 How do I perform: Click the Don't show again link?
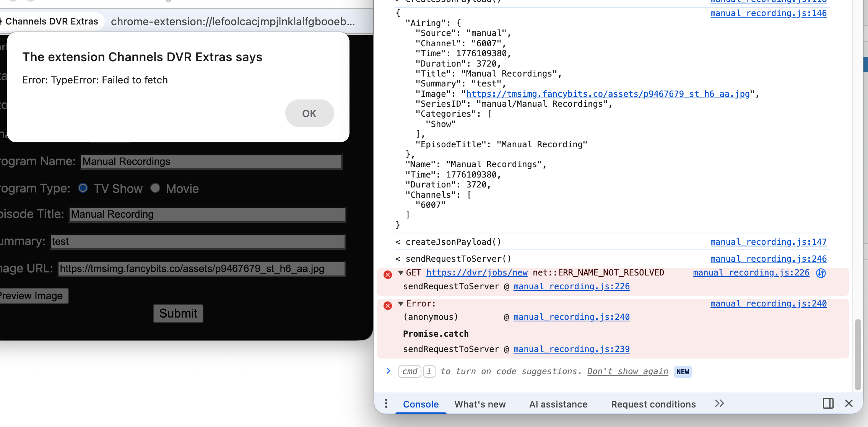[x=627, y=371]
